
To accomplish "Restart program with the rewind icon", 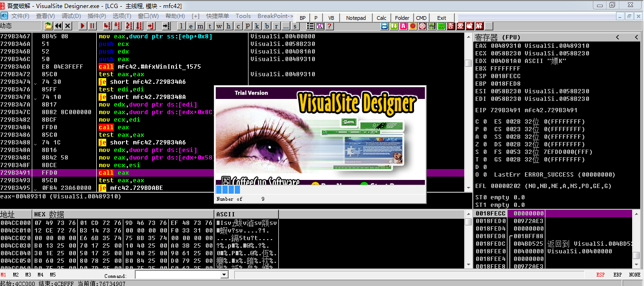I will pyautogui.click(x=58, y=26).
